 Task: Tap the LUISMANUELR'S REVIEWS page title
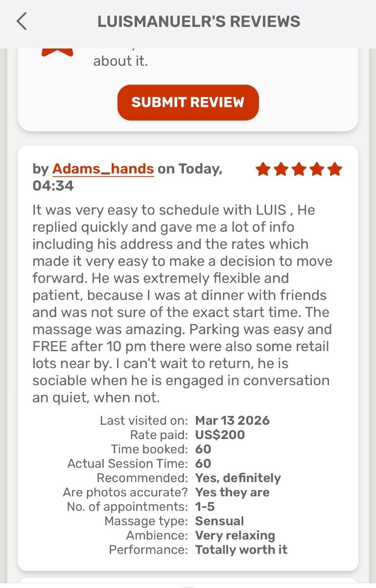pyautogui.click(x=199, y=22)
